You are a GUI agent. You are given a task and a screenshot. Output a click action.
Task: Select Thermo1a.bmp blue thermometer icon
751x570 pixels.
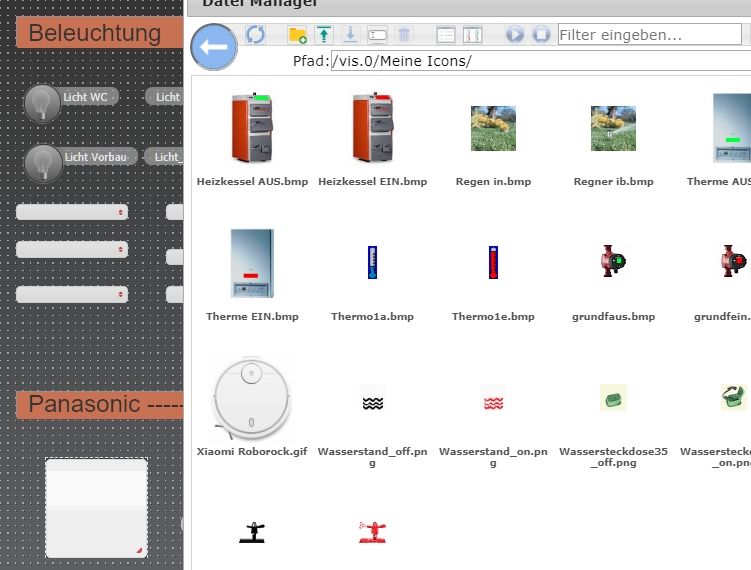[x=372, y=262]
